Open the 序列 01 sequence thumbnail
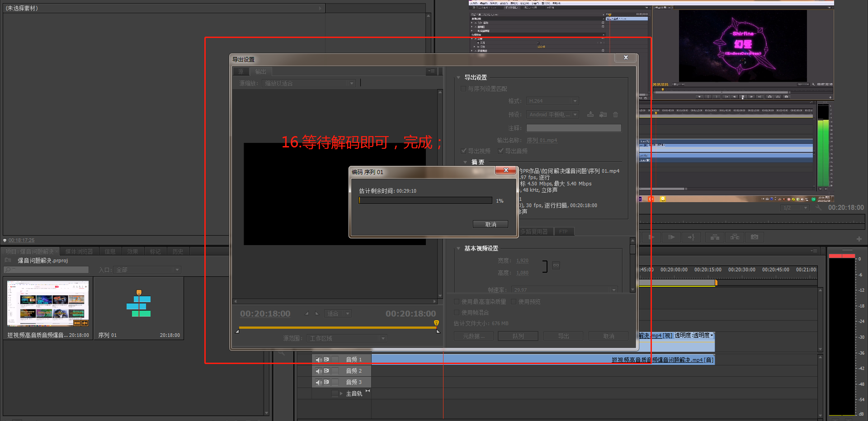The width and height of the screenshot is (868, 421). 139,303
